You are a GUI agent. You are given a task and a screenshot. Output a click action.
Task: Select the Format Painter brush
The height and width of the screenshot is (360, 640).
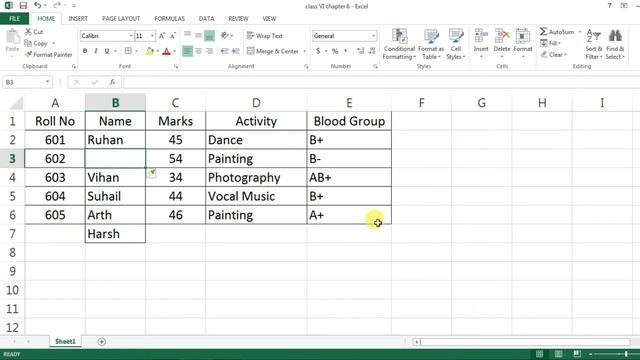click(28, 54)
